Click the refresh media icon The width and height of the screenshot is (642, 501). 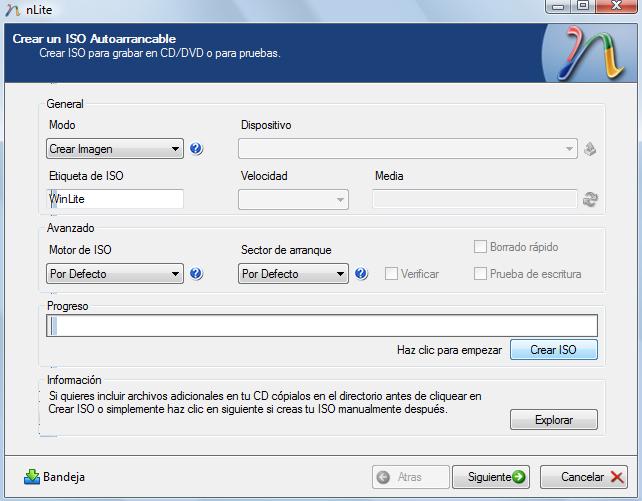pos(590,199)
